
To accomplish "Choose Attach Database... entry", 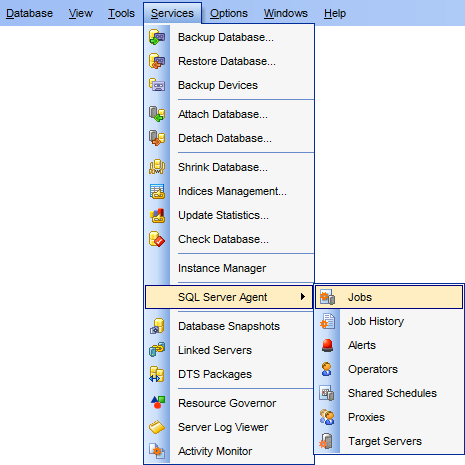I will [229, 114].
